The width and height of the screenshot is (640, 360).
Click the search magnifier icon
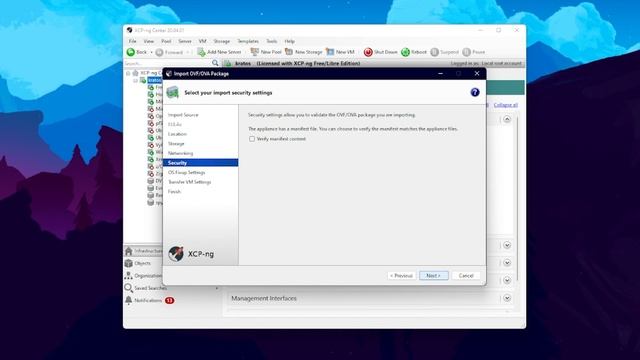click(215, 63)
